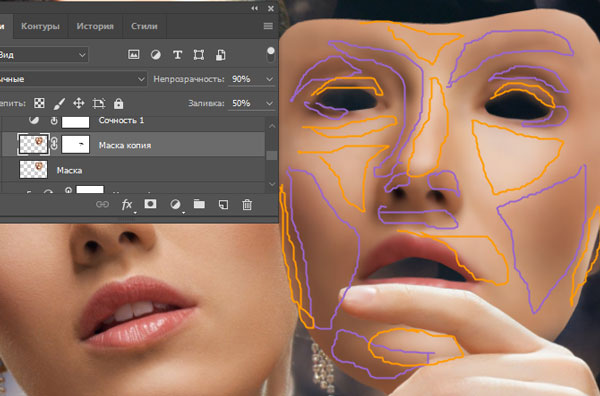This screenshot has width=600, height=396.
Task: Switch to the Стили tab
Action: pos(144,26)
